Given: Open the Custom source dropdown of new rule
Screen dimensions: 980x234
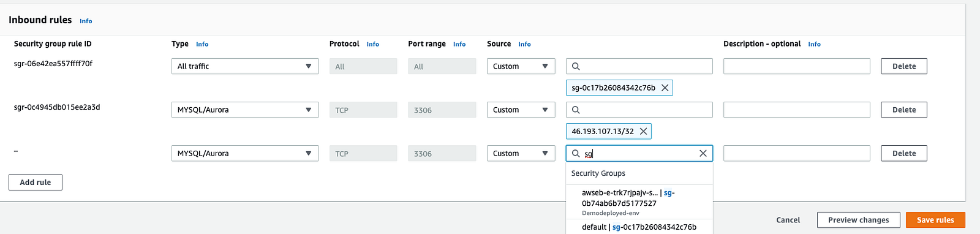Looking at the screenshot, I should [521, 153].
